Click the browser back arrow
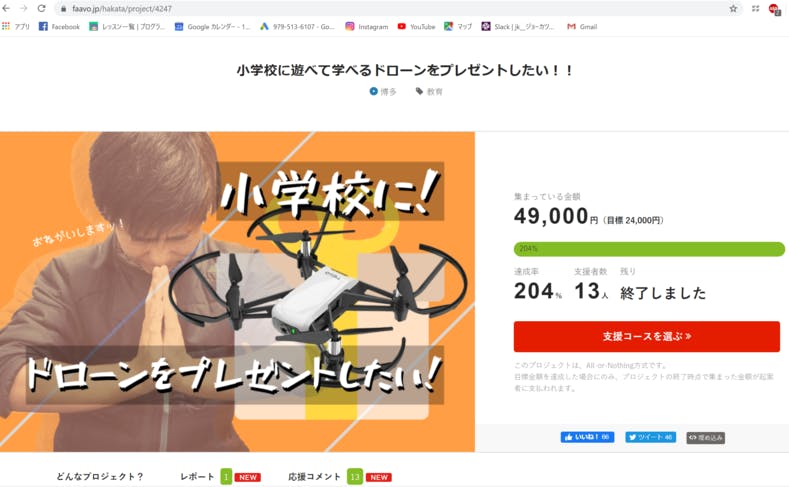This screenshot has height=487, width=789. (7, 8)
